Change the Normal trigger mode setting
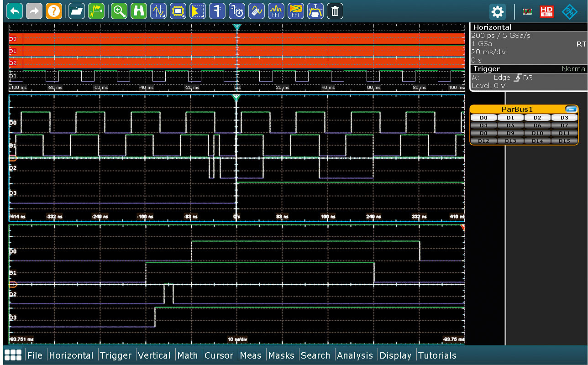Screen dimensions: 588x365 [x=574, y=68]
